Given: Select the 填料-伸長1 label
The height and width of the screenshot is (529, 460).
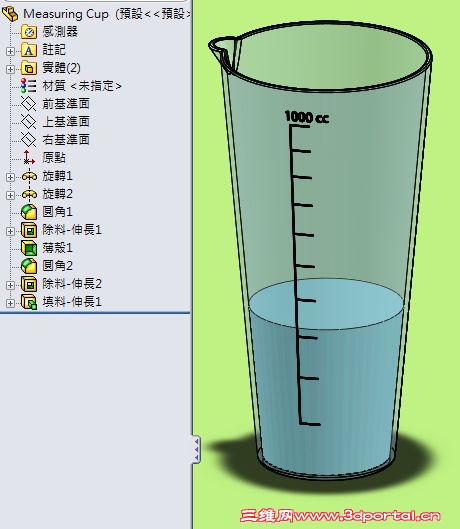Looking at the screenshot, I should (x=72, y=302).
